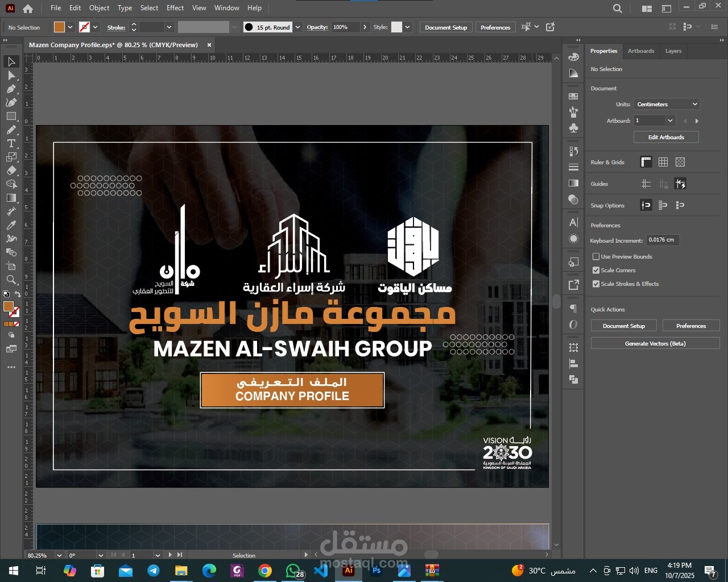Click Generate Vectors (Beta) button
The image size is (728, 582).
[655, 343]
